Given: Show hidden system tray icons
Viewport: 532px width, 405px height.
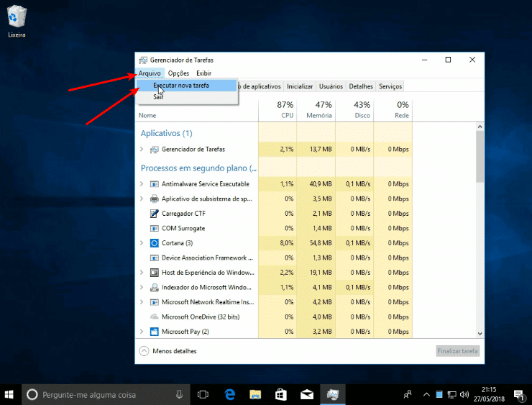Looking at the screenshot, I should (x=426, y=394).
